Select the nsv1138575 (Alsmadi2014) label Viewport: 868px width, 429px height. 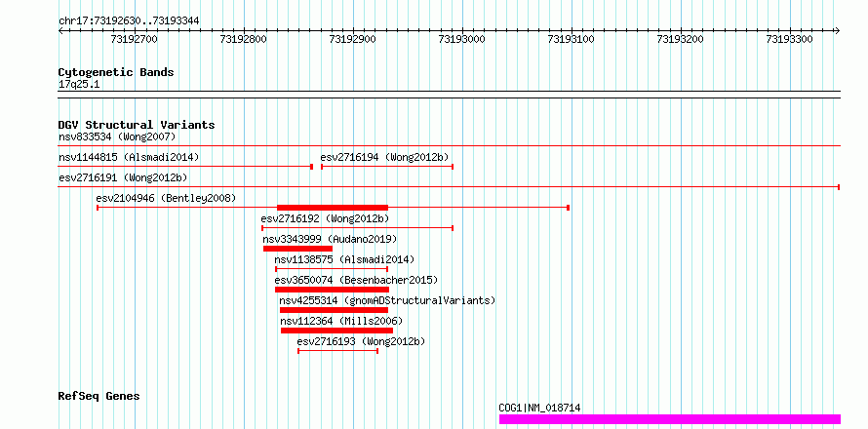[x=344, y=259]
